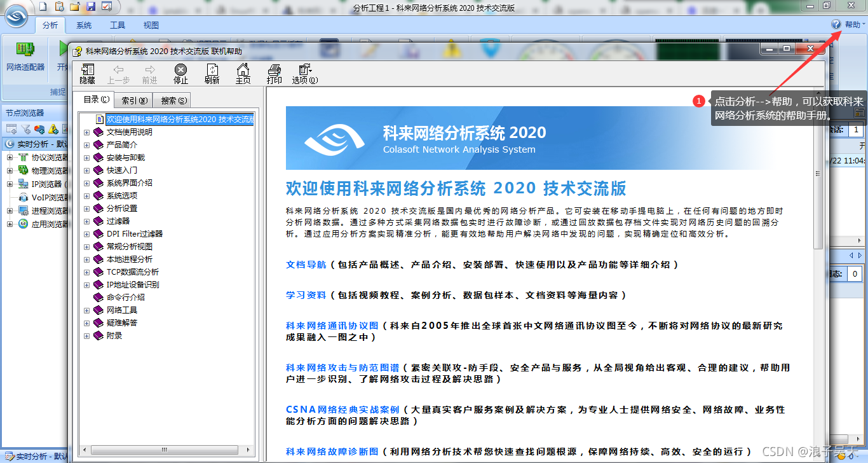
Task: Expand the 产品简介 topic
Action: 86,145
